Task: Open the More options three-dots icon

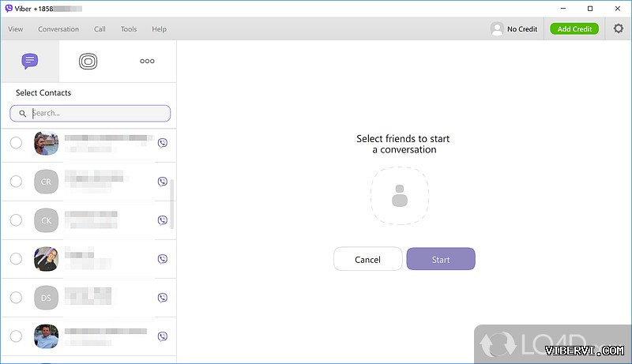Action: [x=147, y=61]
